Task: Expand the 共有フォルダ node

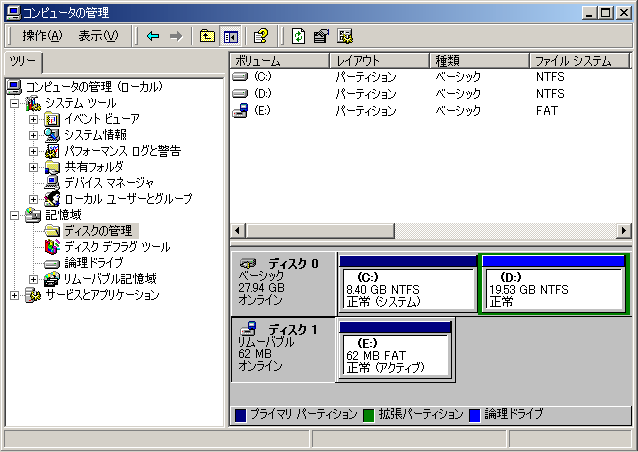Action: click(33, 167)
